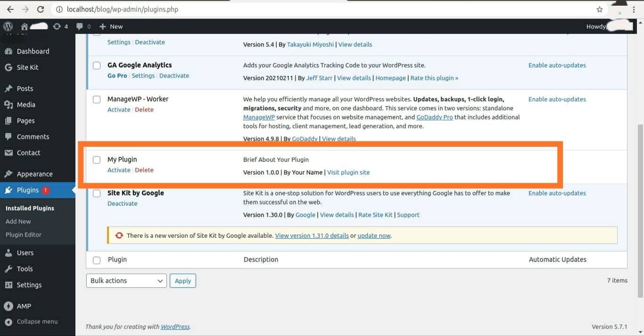The width and height of the screenshot is (644, 336).
Task: Open the WordPress logo menu
Action: (x=8, y=26)
